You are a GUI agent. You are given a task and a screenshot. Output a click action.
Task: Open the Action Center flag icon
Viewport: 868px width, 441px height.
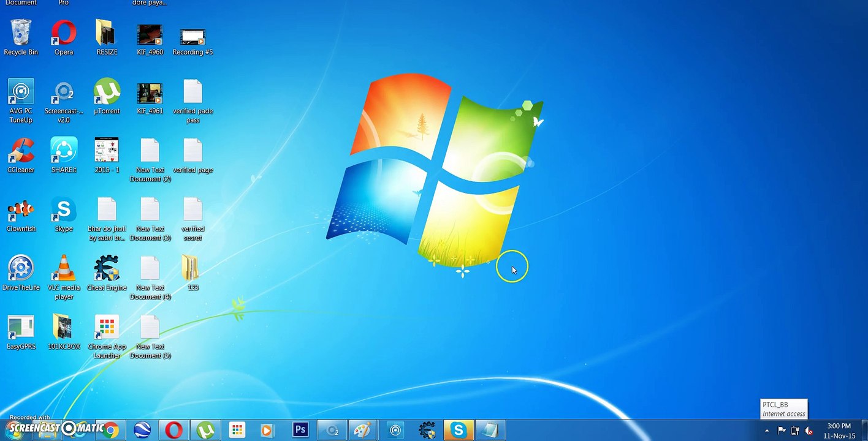click(x=782, y=431)
